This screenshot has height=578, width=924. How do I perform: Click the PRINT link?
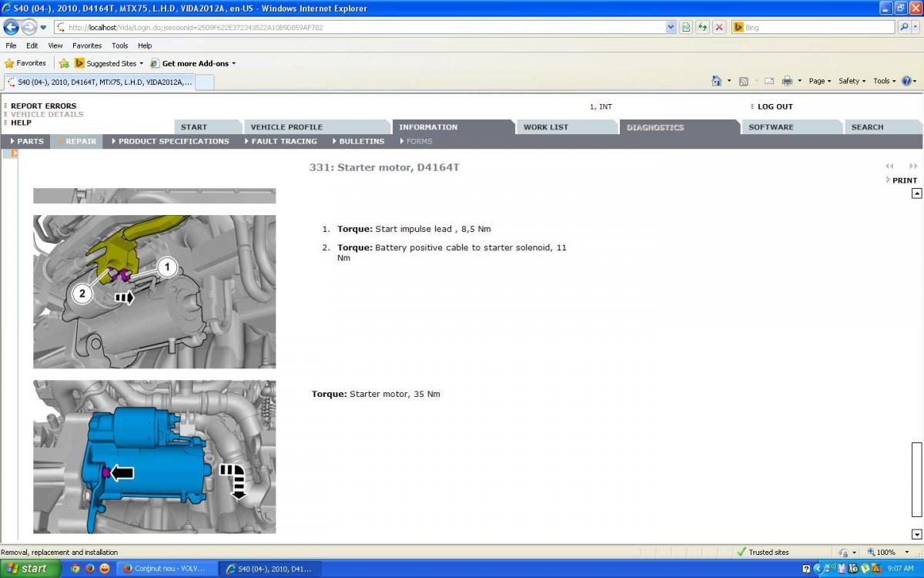[904, 180]
